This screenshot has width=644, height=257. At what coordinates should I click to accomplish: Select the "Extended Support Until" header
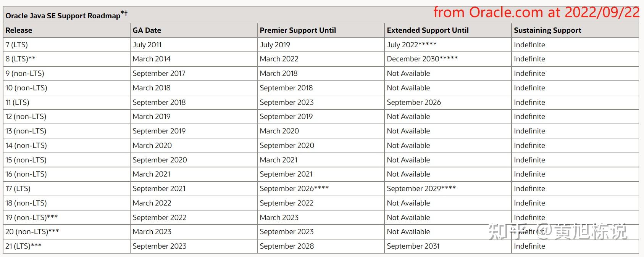(428, 31)
